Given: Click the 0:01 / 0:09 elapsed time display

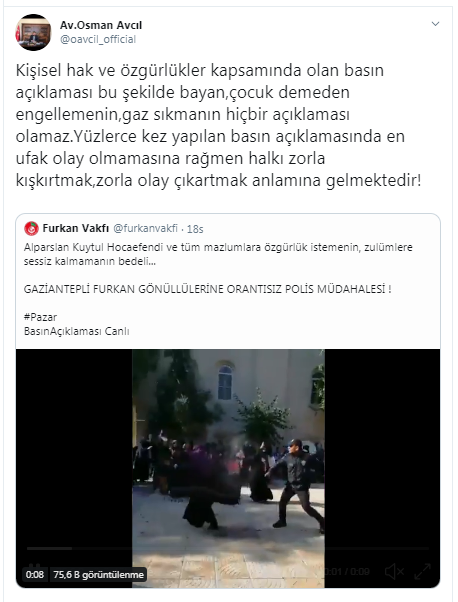Looking at the screenshot, I should point(347,572).
